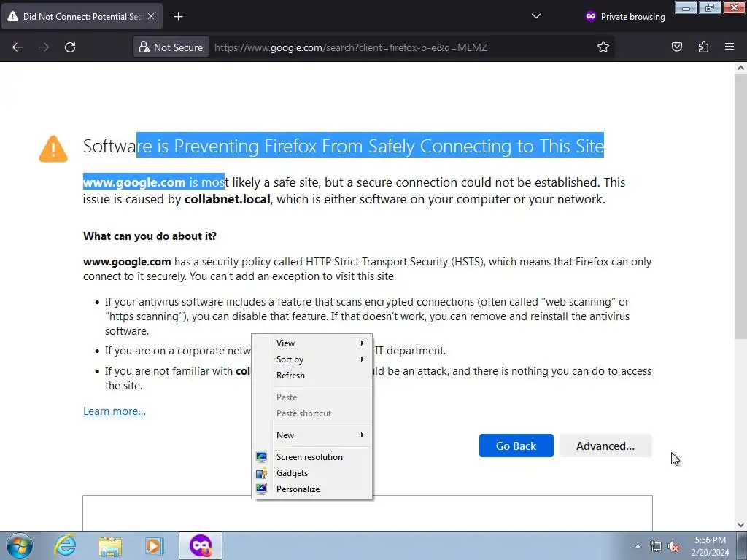Bookmark this page with the star icon
The height and width of the screenshot is (560, 747).
pyautogui.click(x=603, y=47)
